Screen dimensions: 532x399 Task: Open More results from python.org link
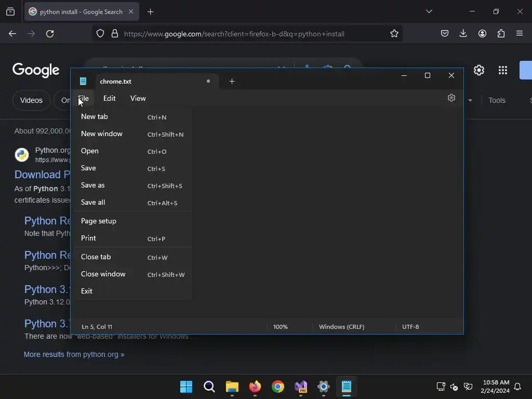[x=74, y=354]
